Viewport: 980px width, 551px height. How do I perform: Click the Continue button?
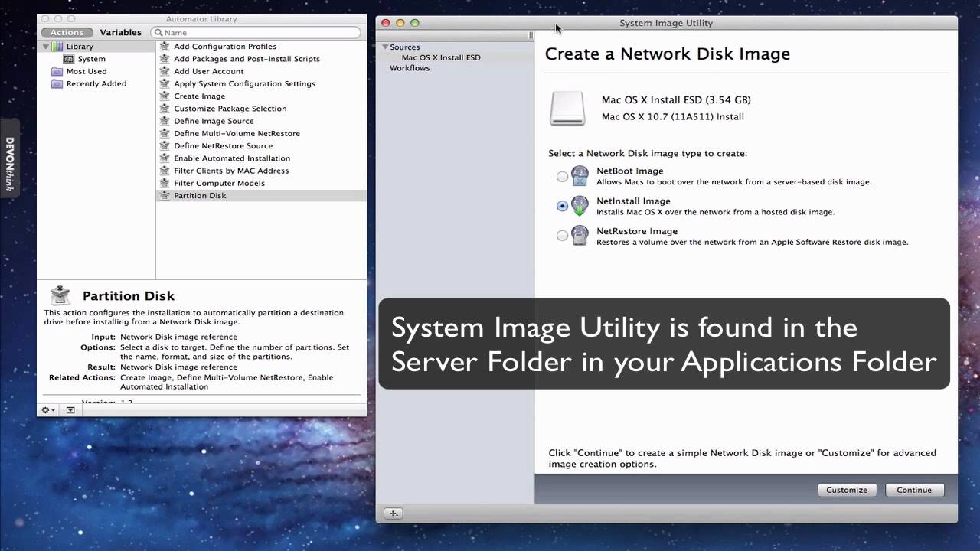914,490
